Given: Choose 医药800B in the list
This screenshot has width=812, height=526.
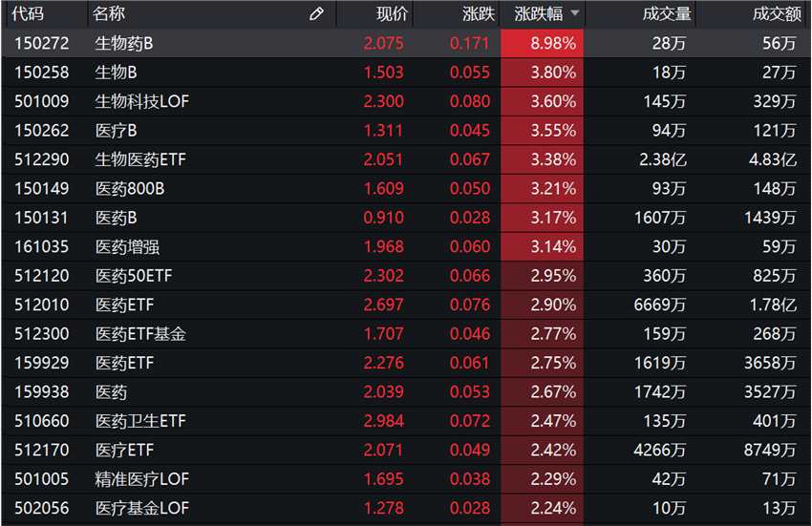Looking at the screenshot, I should 130,189.
